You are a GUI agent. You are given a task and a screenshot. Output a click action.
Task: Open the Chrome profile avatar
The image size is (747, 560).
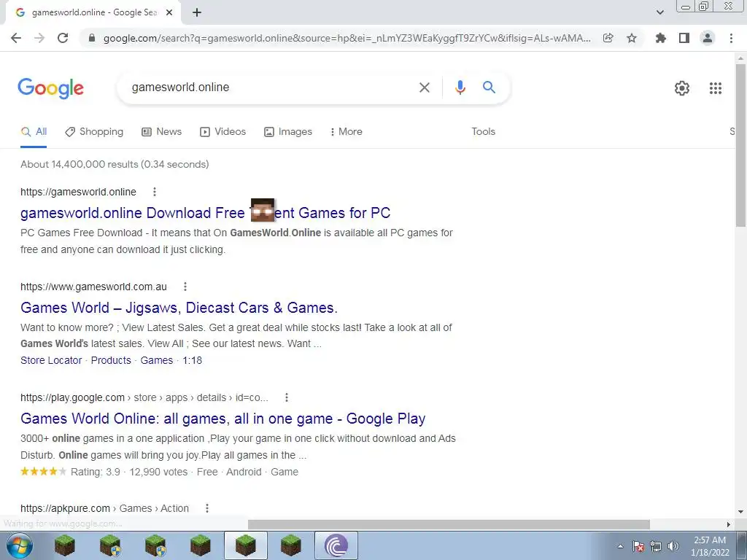click(x=708, y=38)
